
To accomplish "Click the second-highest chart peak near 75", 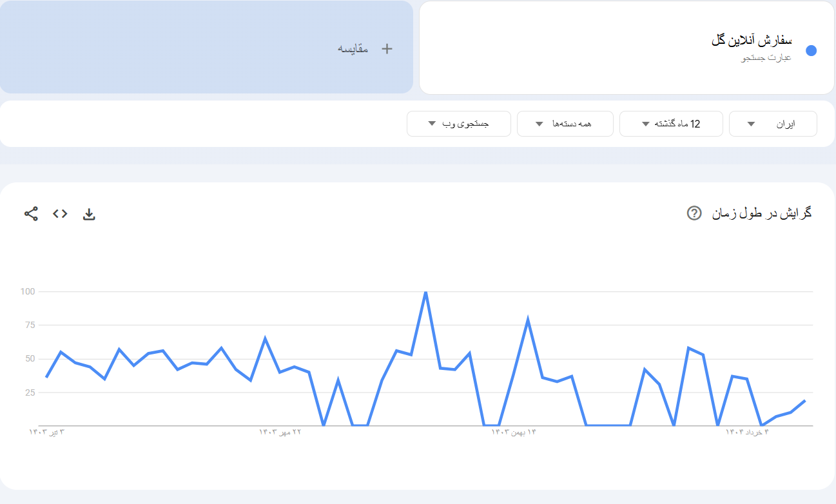I will tap(528, 320).
